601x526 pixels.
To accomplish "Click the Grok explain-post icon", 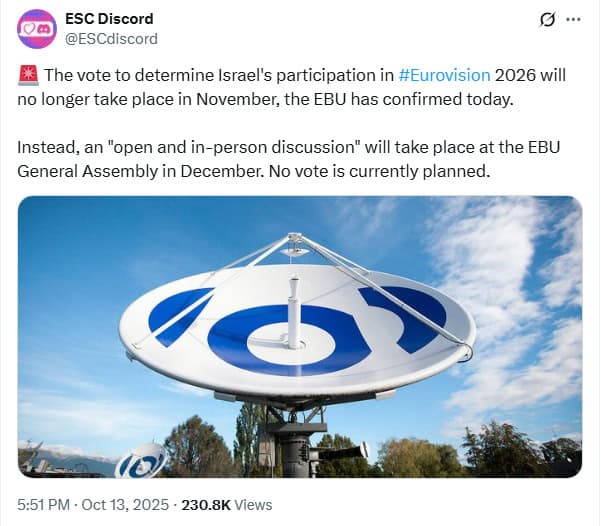I will coord(547,20).
